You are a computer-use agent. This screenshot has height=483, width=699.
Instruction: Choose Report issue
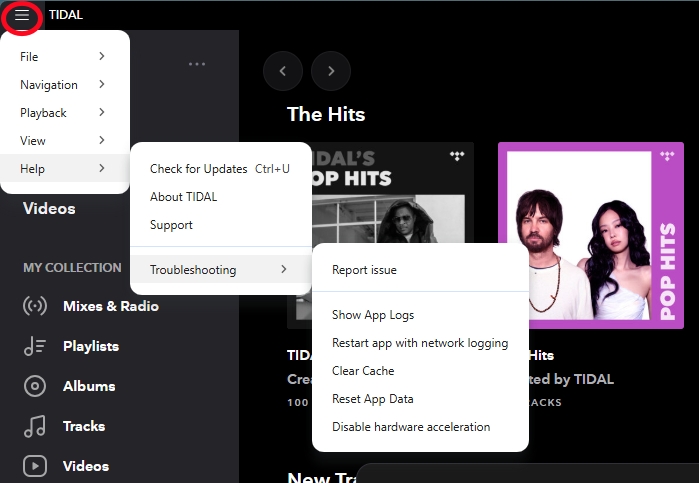(x=420, y=270)
